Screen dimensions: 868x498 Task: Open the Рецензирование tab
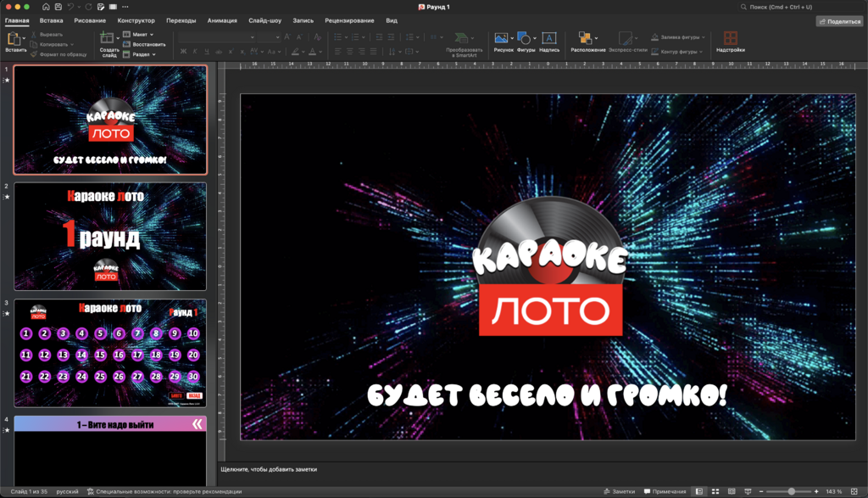click(x=349, y=20)
